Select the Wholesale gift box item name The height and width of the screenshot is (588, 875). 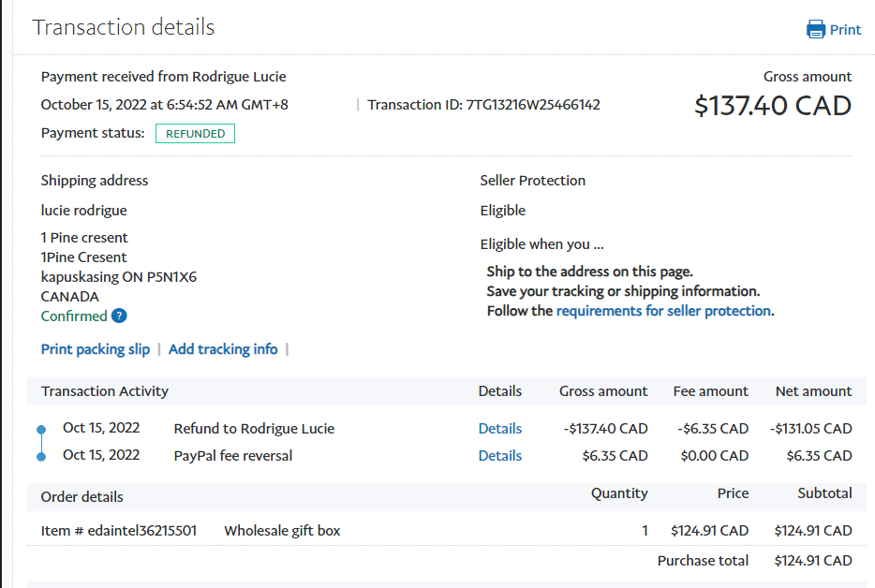pos(282,531)
